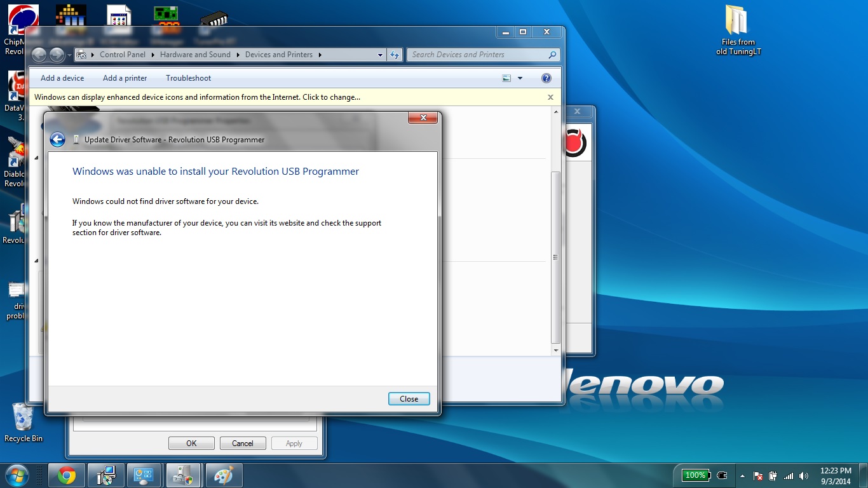Select the Diablo Revolution desktop shortcut
This screenshot has height=488, width=868.
click(17, 161)
